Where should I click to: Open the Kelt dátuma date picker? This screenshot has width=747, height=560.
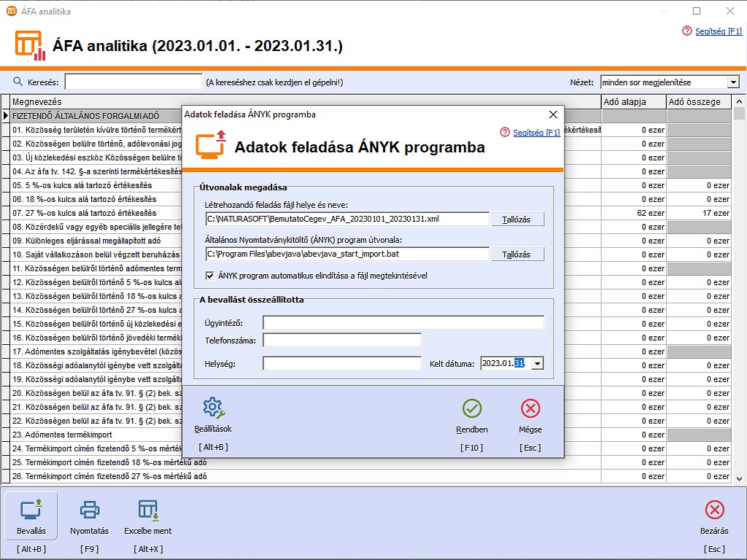click(538, 363)
